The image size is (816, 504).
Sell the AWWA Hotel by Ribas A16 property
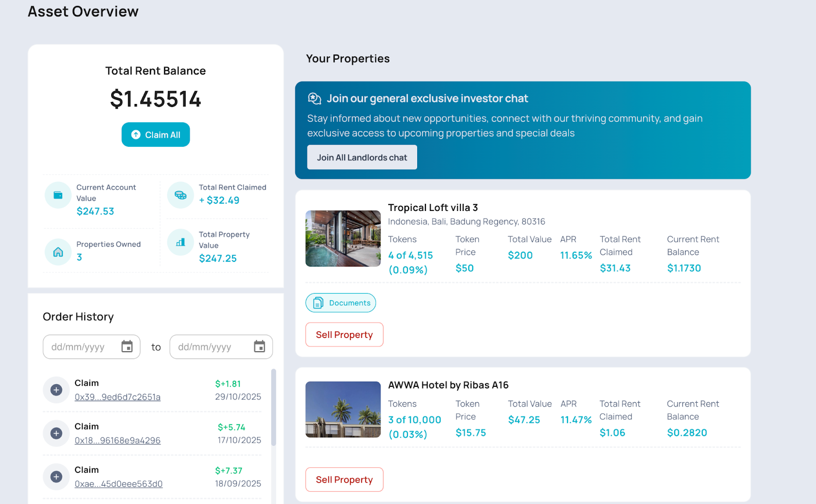(x=344, y=480)
